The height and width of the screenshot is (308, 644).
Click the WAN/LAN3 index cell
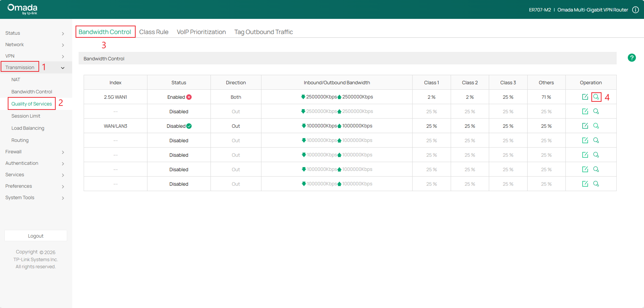pos(115,126)
